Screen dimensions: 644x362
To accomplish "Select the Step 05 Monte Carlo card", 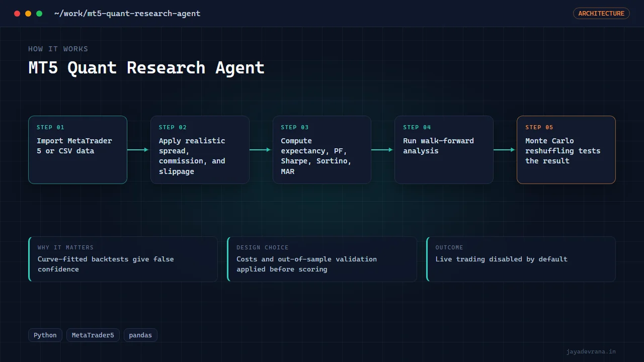I will point(566,150).
